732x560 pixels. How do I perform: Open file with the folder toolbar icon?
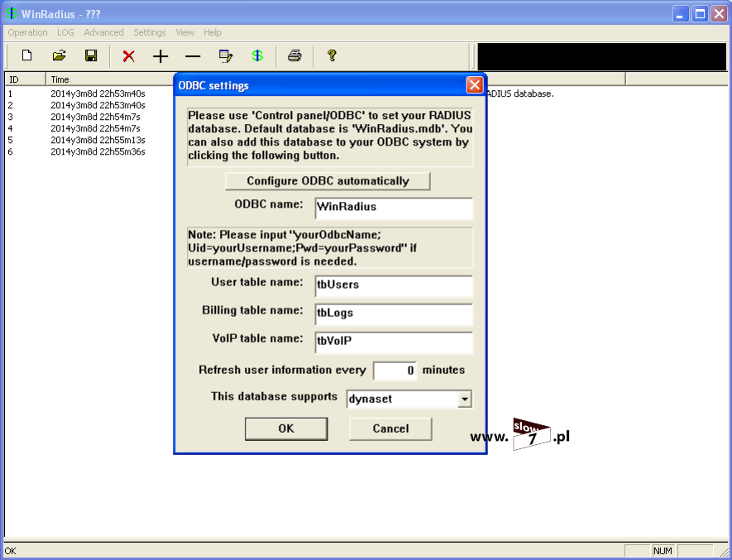(60, 55)
